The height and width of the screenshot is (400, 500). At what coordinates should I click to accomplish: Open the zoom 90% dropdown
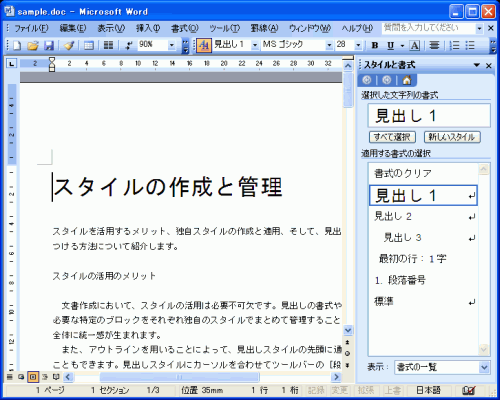coord(172,45)
